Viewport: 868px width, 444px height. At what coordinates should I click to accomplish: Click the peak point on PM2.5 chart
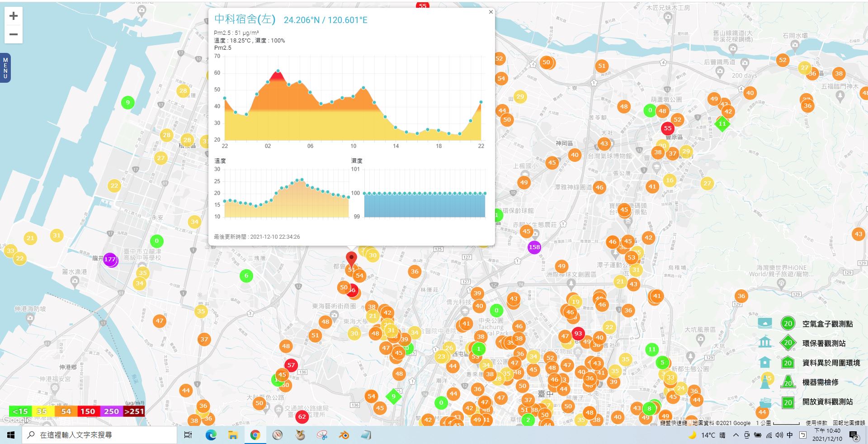pyautogui.click(x=278, y=71)
